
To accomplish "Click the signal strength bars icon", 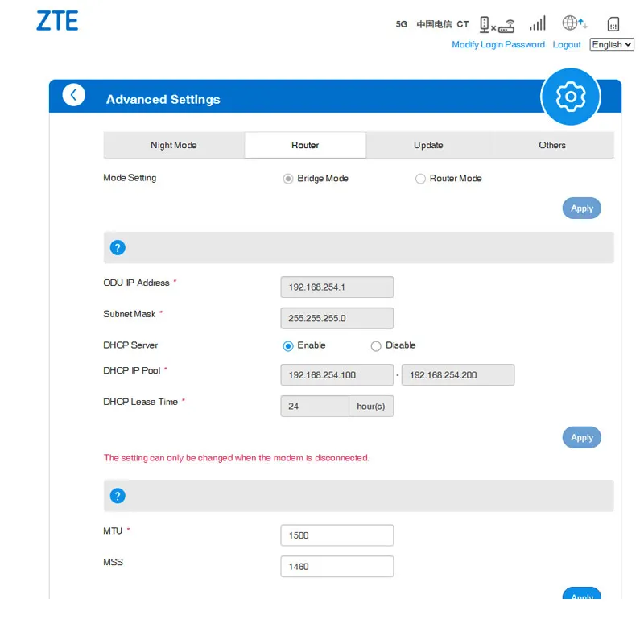I will coord(537,23).
